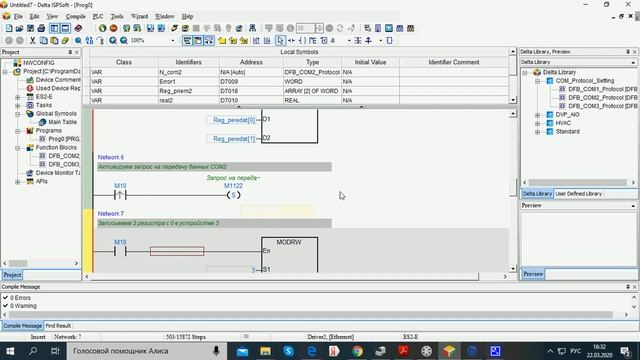
Task: Collapse the Project root tree node
Action: [x=5, y=72]
